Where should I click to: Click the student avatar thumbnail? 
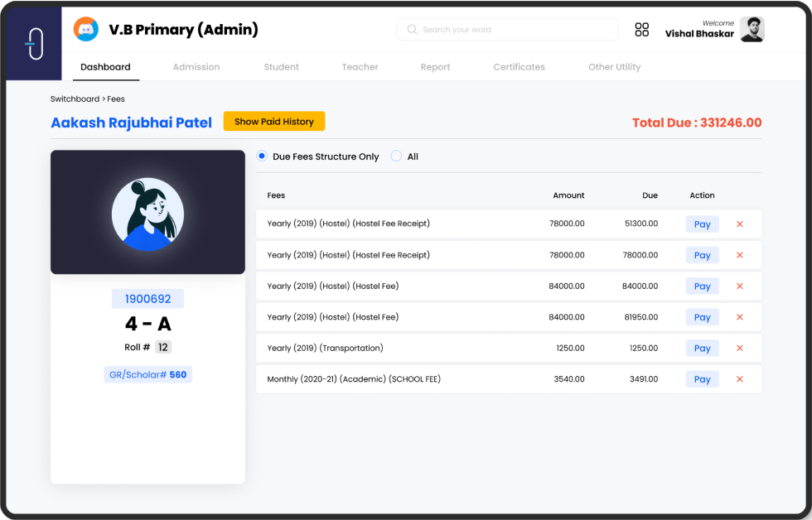pyautogui.click(x=147, y=214)
